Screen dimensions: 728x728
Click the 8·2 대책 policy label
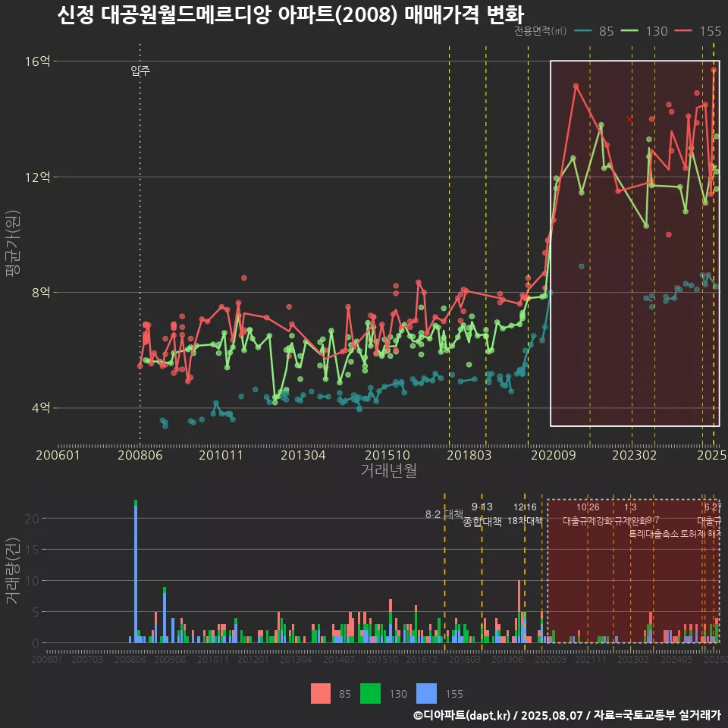(444, 514)
